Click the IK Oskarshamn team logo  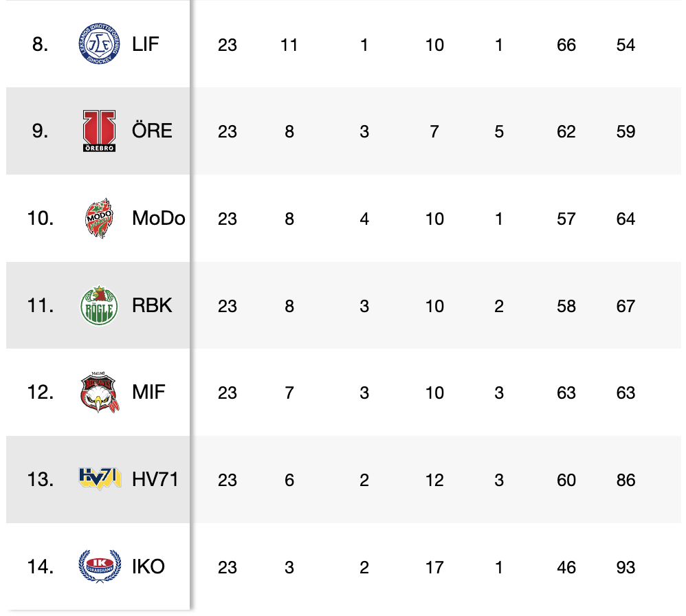click(x=99, y=566)
